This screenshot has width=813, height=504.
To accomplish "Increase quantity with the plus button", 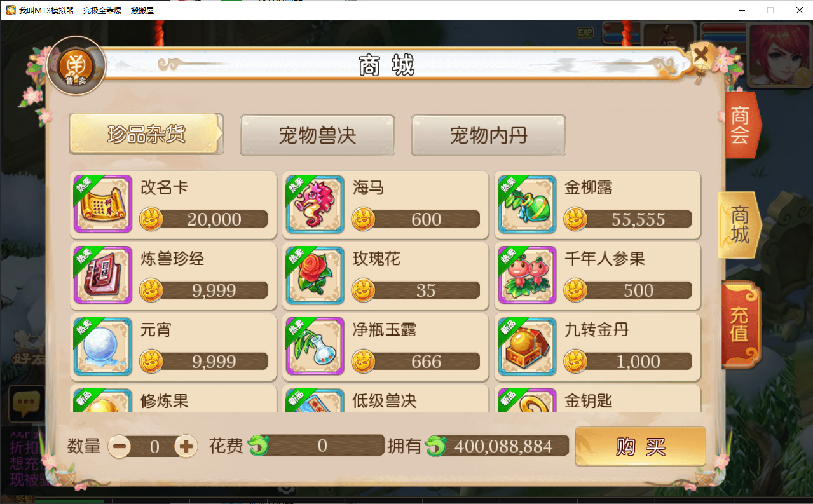I will [186, 446].
